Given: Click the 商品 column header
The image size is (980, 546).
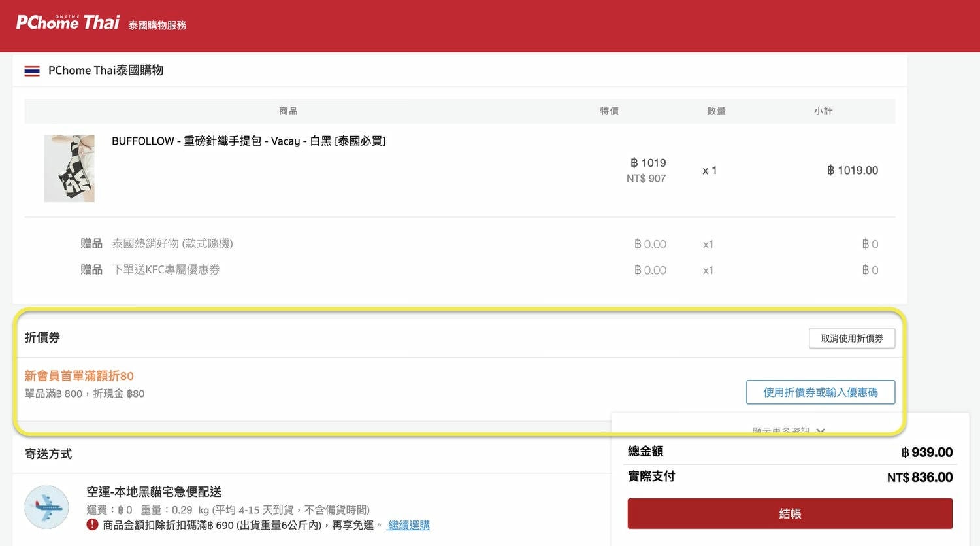Looking at the screenshot, I should point(288,111).
